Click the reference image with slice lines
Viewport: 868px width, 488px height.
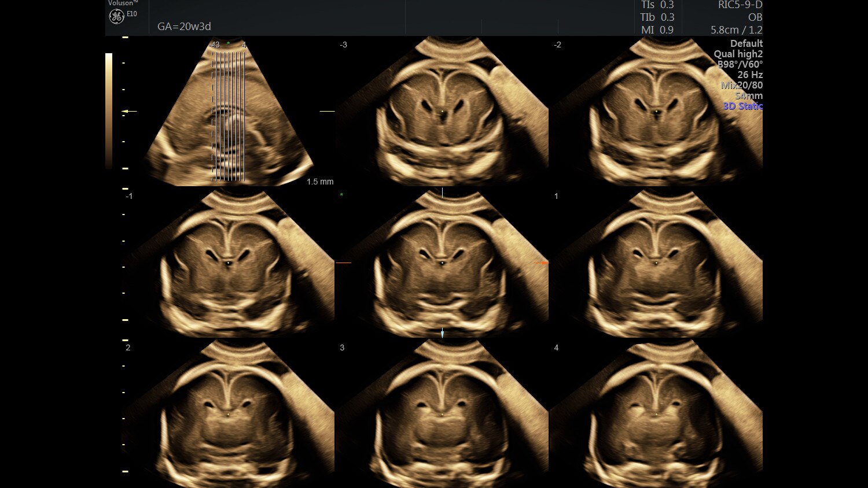[x=229, y=113]
